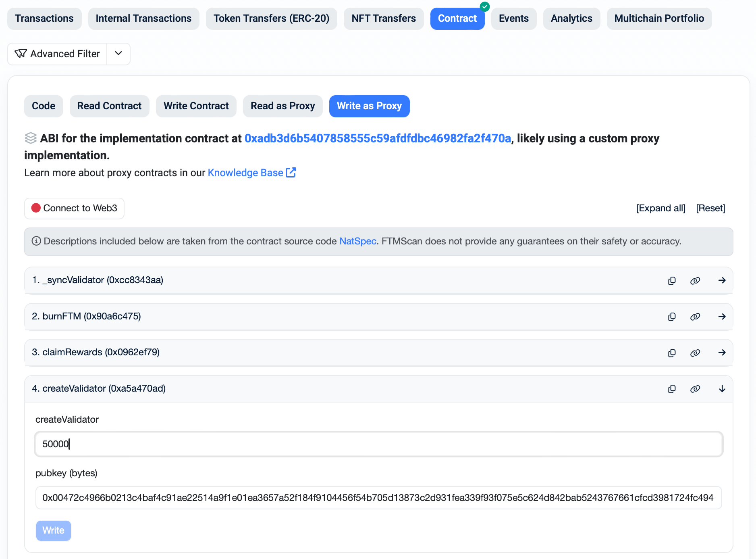Copy method name for createValidator row
Viewport: 756px width, 559px height.
coord(672,389)
